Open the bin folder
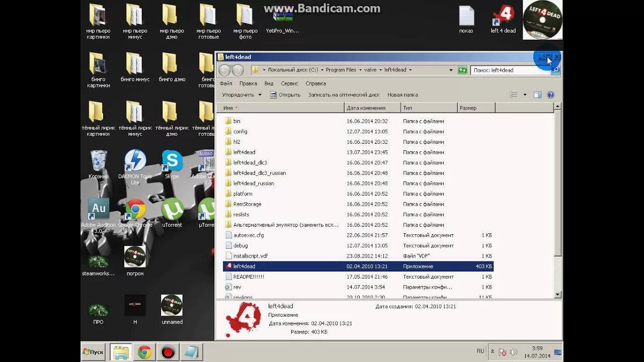Image resolution: width=644 pixels, height=362 pixels. point(236,121)
